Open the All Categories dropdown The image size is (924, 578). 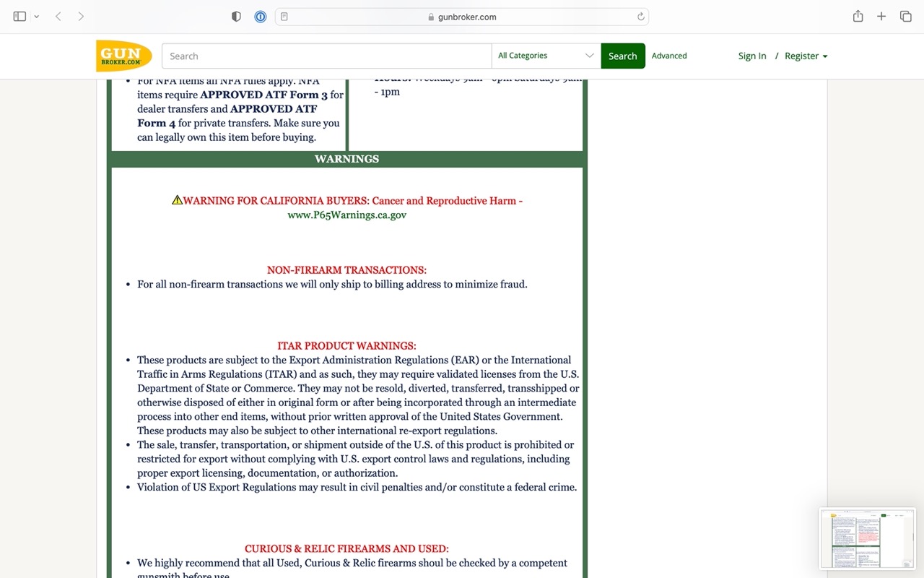546,56
